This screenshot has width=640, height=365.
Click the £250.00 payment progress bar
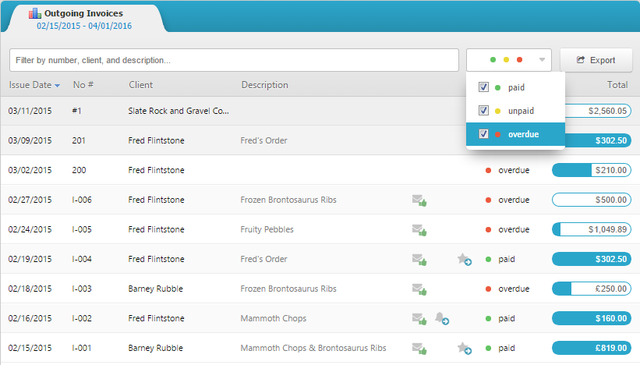591,289
